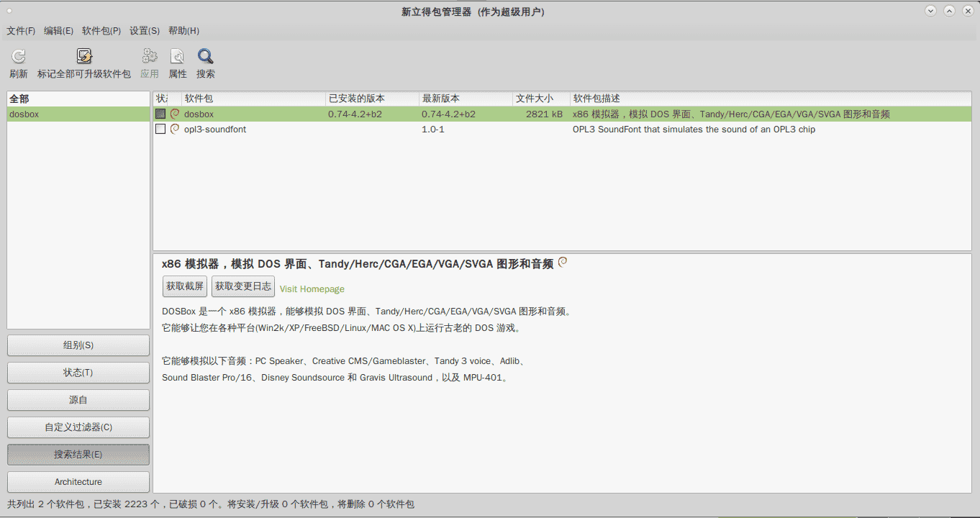Click the Sections (组别) filter button
Image resolution: width=980 pixels, height=518 pixels.
(78, 345)
